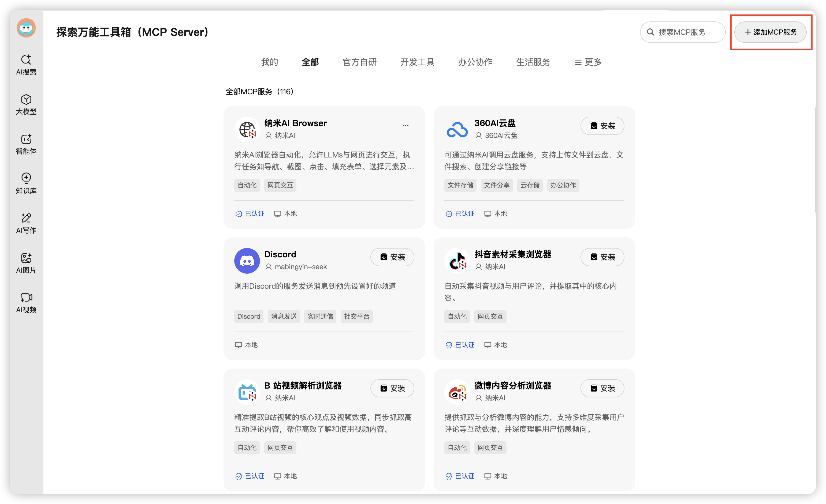
Task: Install the 抖音素材采集浏览器 service
Action: click(x=602, y=257)
